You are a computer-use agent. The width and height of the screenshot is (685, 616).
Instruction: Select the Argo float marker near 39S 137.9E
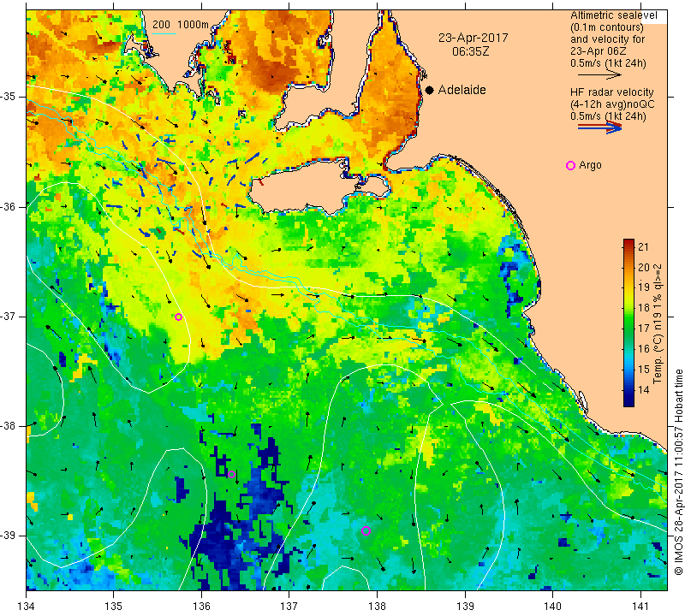coord(366,530)
